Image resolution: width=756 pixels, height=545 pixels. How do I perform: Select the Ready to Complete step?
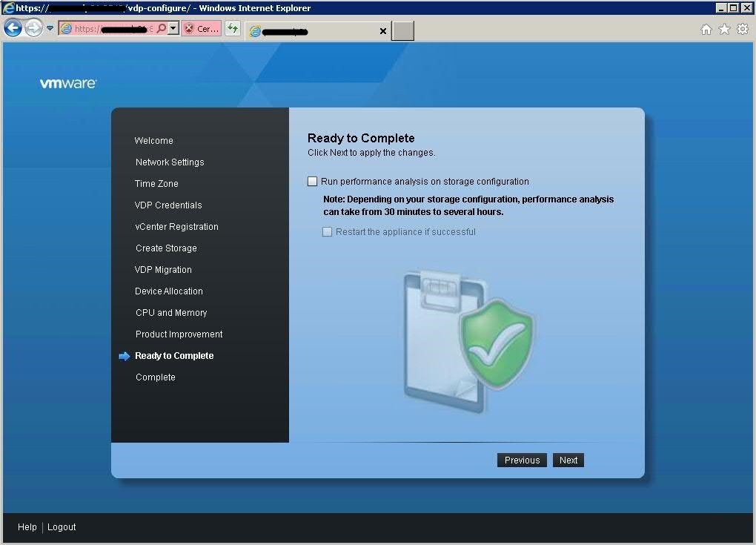click(x=174, y=356)
